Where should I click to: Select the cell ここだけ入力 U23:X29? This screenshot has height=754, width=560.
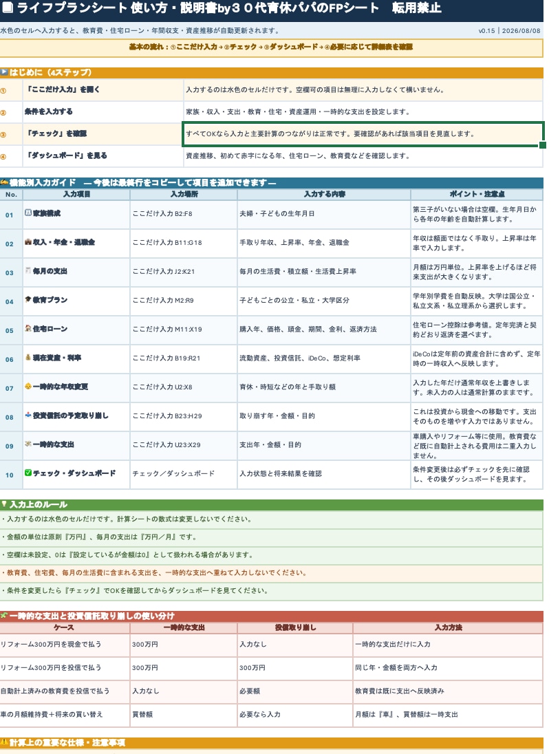pyautogui.click(x=184, y=445)
